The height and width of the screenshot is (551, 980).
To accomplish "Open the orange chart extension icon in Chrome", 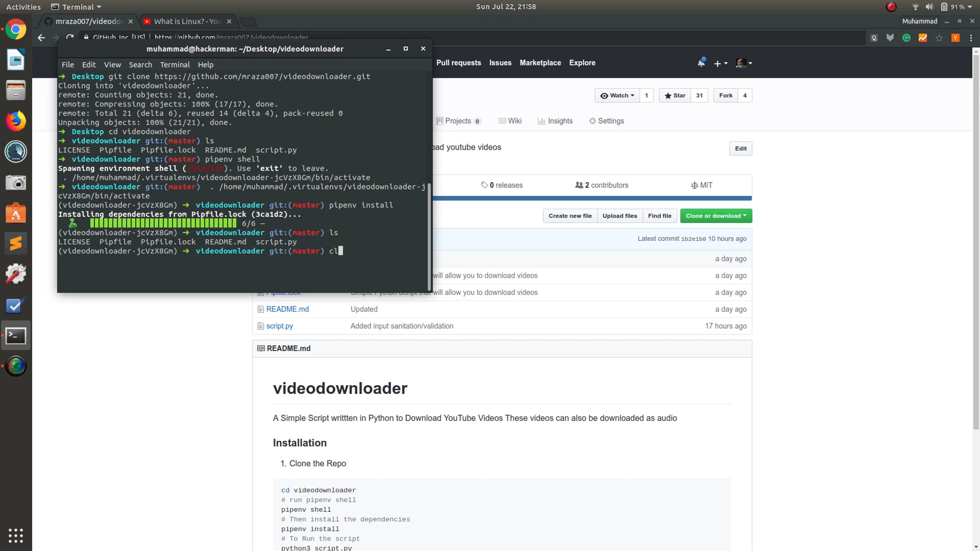I will tap(923, 38).
